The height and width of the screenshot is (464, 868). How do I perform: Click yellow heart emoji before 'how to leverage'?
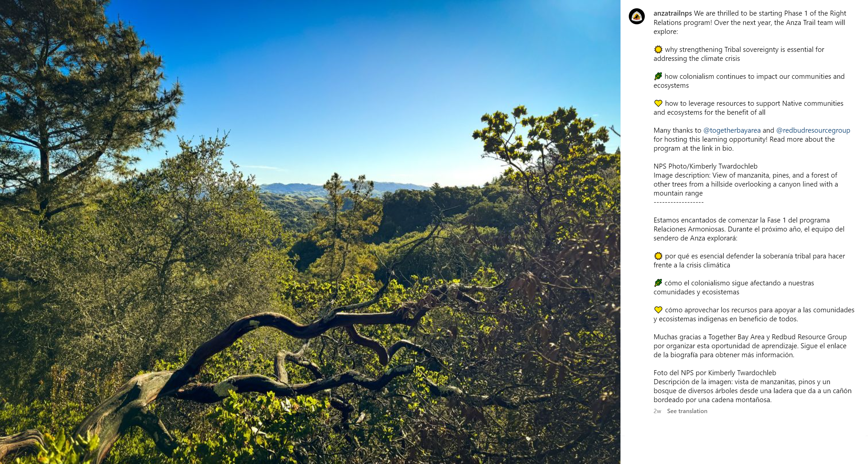pyautogui.click(x=658, y=103)
